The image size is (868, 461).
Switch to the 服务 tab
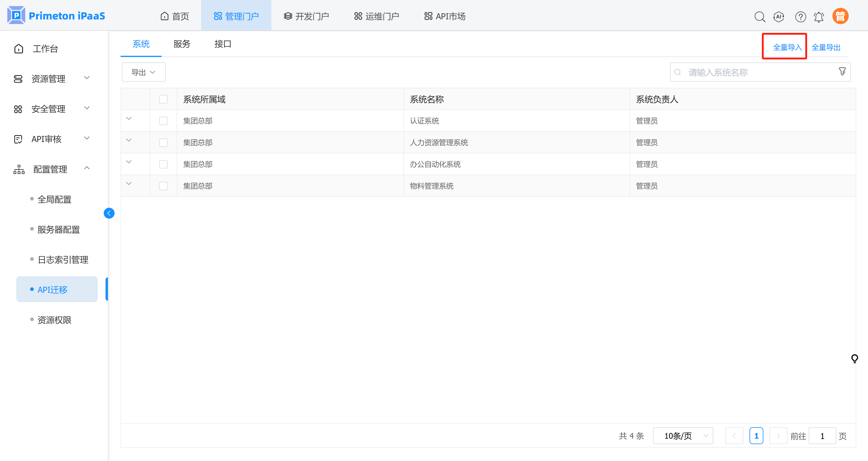182,44
